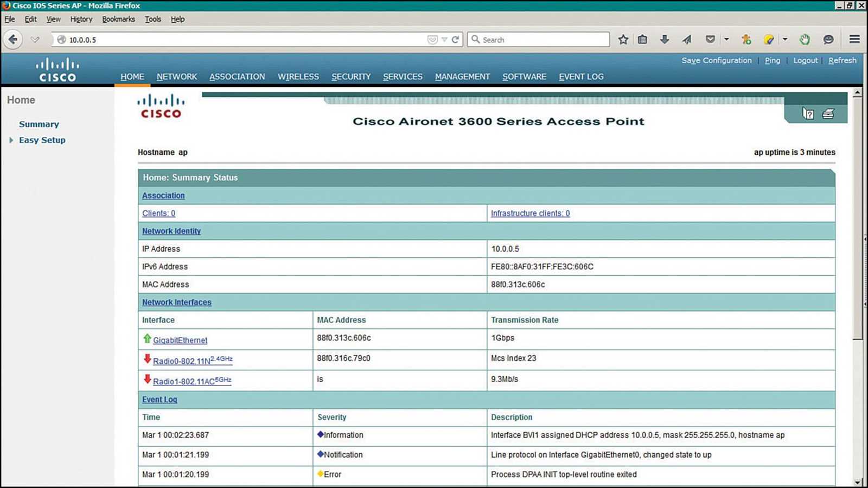Open the downloads arrow icon
868x488 pixels.
[664, 40]
